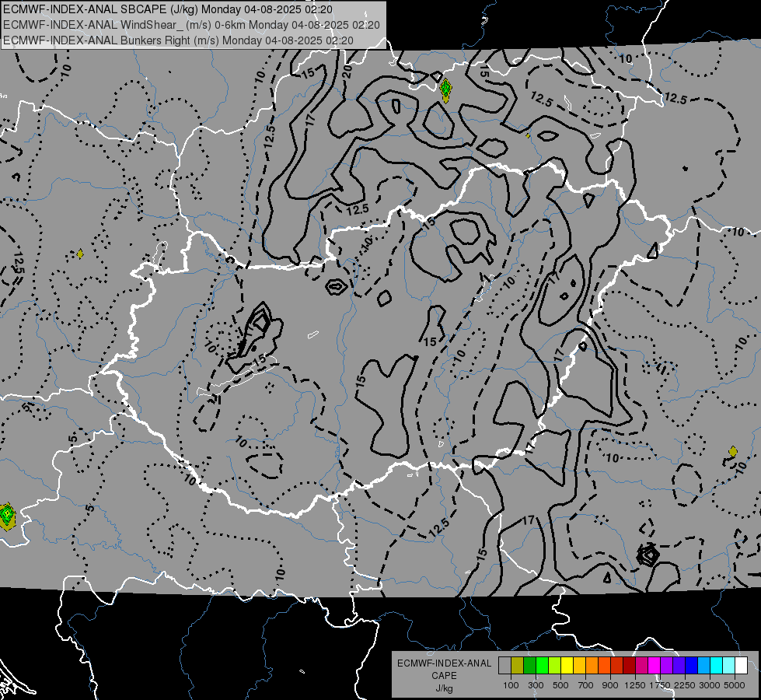Screen dimensions: 761x700
Task: Click the indigo legend swatch
Action: tap(679, 665)
